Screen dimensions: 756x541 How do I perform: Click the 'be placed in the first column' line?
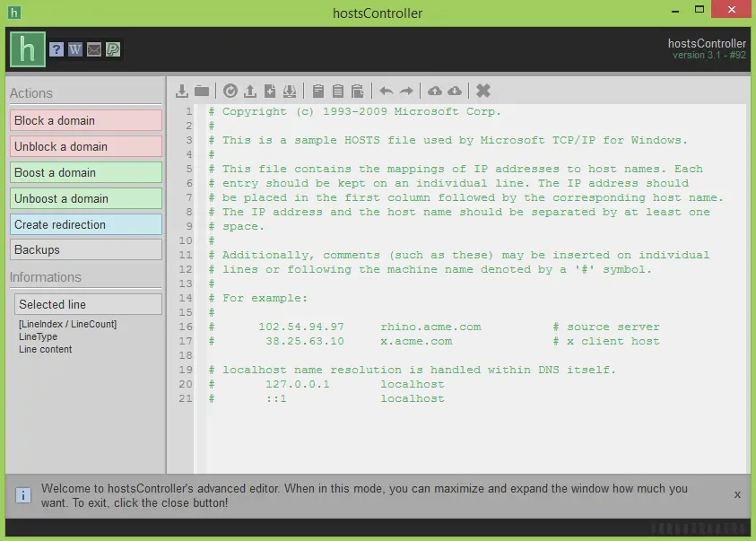point(466,197)
